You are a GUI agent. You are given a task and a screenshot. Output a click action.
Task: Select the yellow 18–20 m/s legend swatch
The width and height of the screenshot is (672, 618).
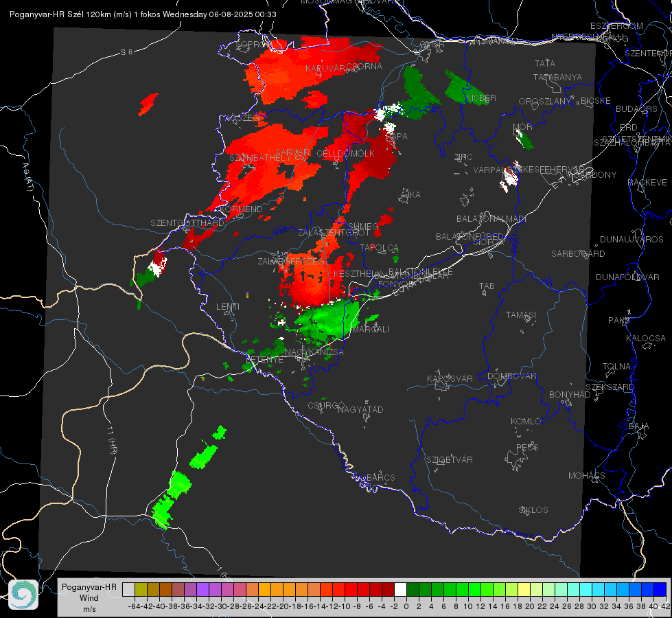click(x=524, y=589)
